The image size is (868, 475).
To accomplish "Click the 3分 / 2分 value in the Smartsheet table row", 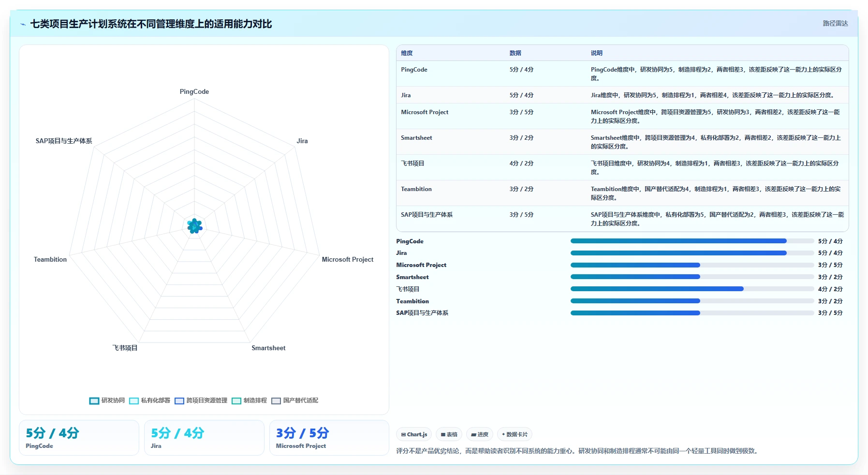I will tap(521, 138).
